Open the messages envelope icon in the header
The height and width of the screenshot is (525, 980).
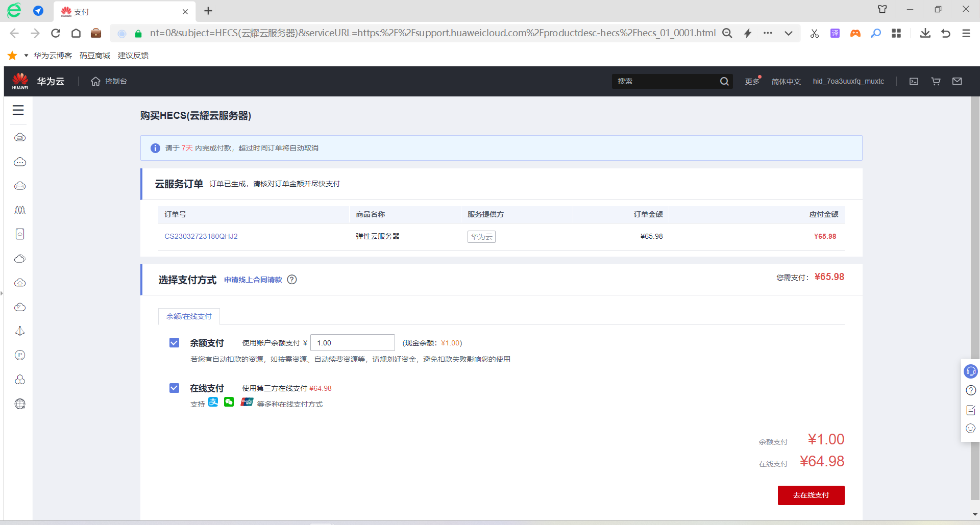[x=958, y=81]
